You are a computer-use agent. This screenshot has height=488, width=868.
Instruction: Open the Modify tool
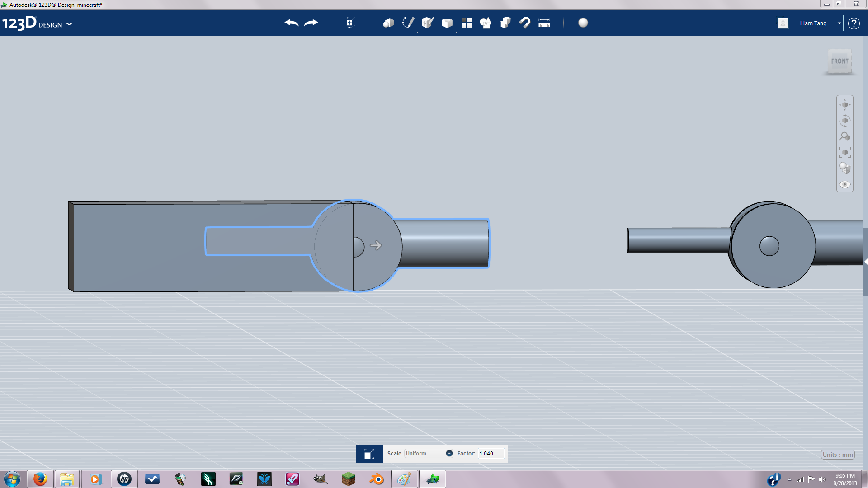click(x=447, y=23)
